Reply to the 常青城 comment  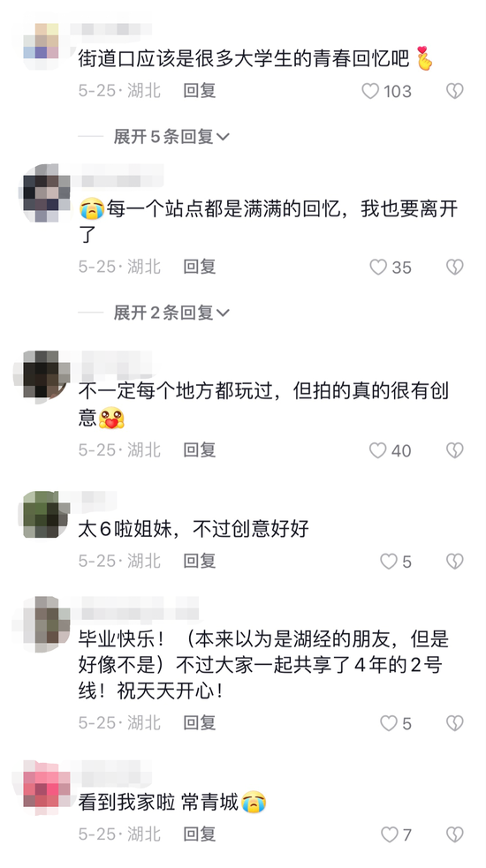pyautogui.click(x=200, y=834)
